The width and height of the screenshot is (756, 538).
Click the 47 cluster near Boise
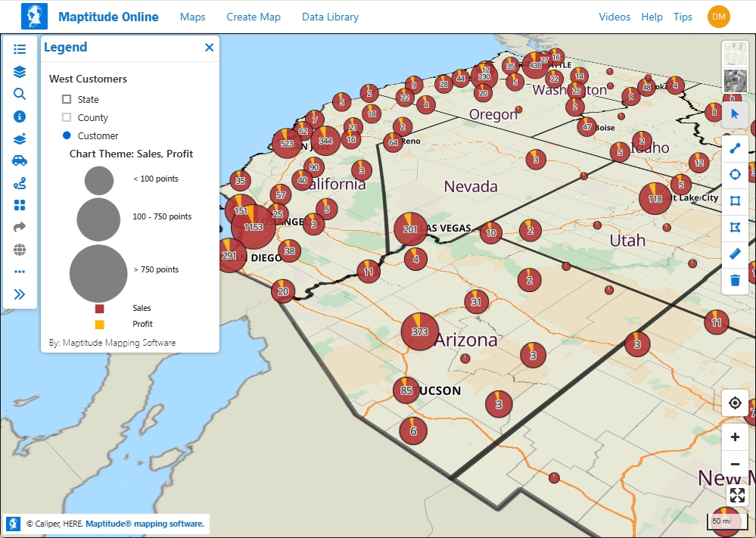click(x=586, y=127)
